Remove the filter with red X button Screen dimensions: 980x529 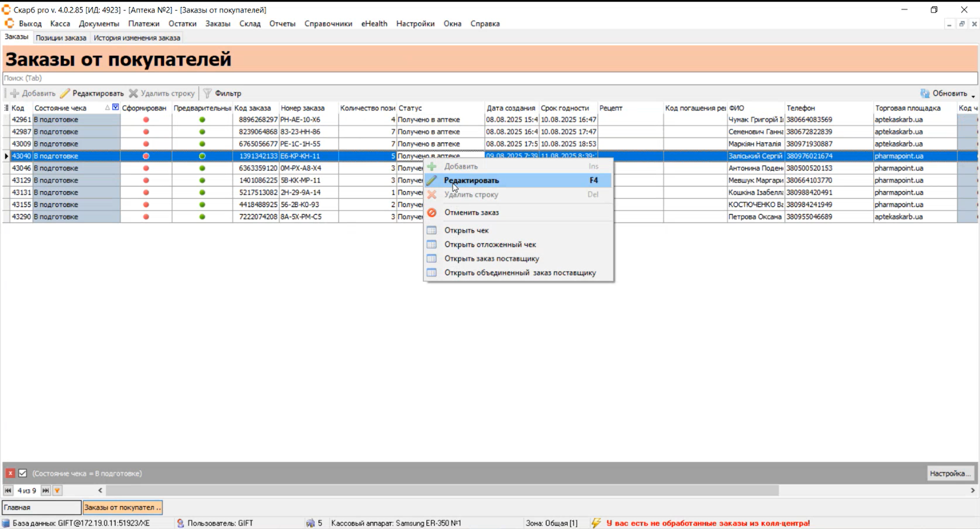click(x=10, y=473)
